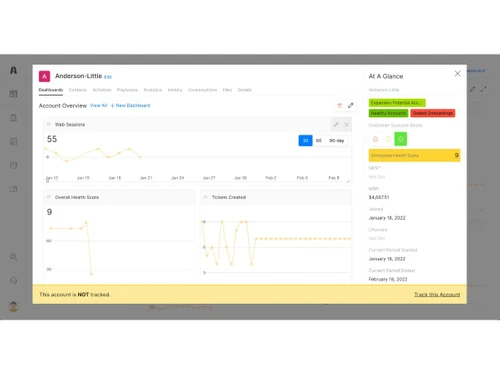
Task: Click the background page expand arrows icon
Action: click(484, 89)
